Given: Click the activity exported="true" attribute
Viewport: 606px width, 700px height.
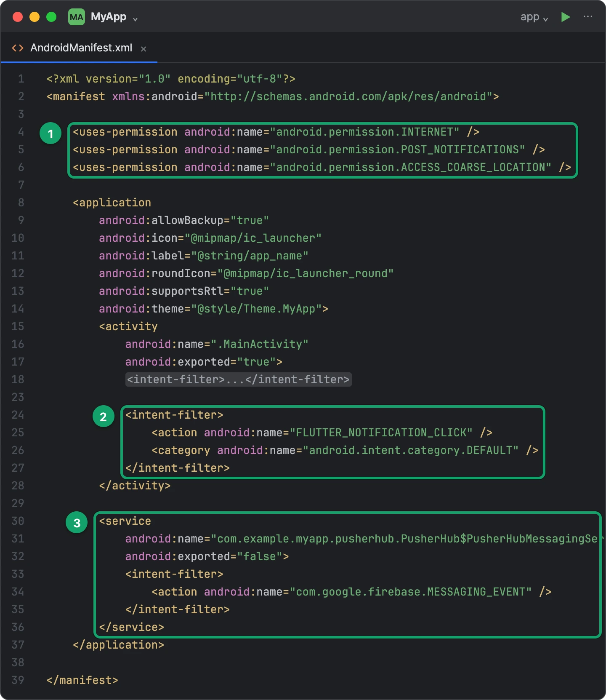Looking at the screenshot, I should tap(200, 362).
